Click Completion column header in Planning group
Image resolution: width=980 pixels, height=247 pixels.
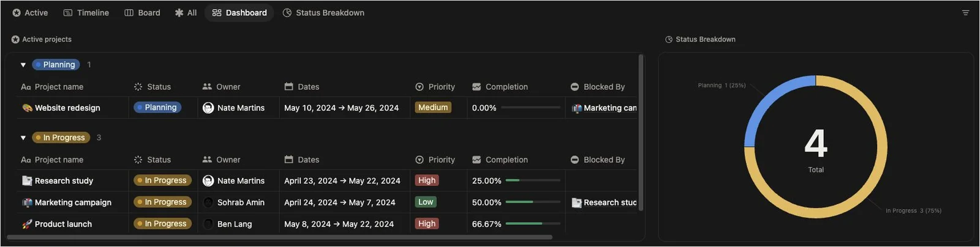pos(500,87)
